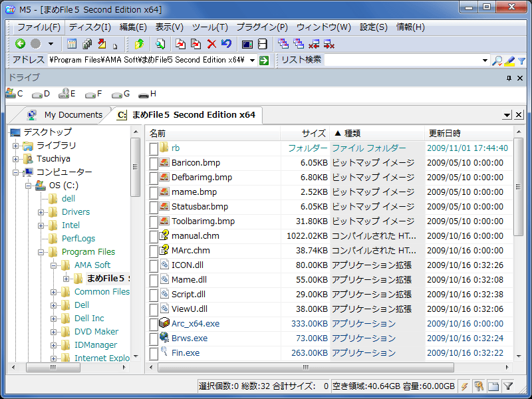Click the red arrow page icon
Image resolution: width=532 pixels, height=399 pixels.
(102, 44)
